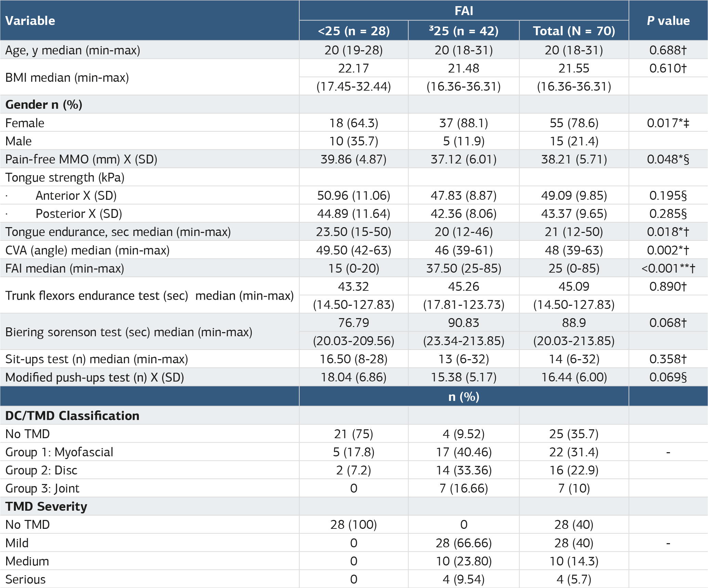The width and height of the screenshot is (708, 588).
Task: Click the '16.50 (8-28)' cell
Action: coord(354,359)
